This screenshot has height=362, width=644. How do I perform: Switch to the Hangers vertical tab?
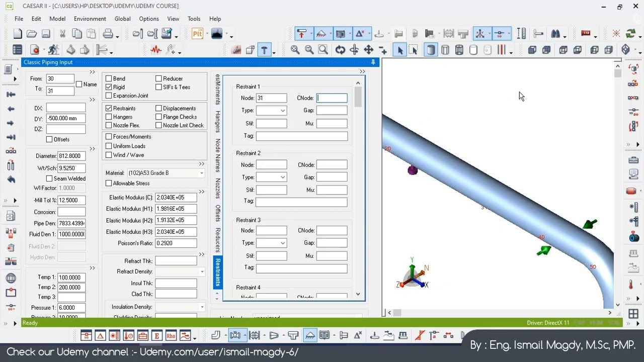point(217,122)
